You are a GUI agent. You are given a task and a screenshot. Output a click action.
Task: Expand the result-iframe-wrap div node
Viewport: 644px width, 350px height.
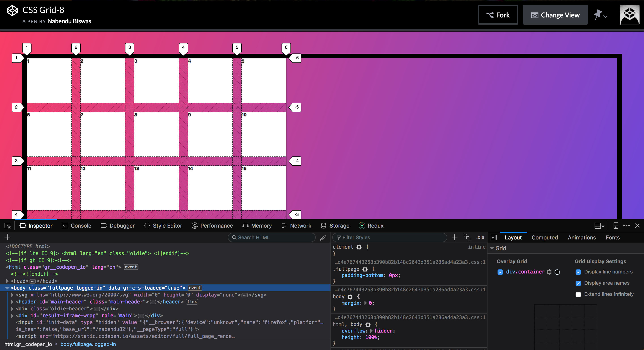12,316
